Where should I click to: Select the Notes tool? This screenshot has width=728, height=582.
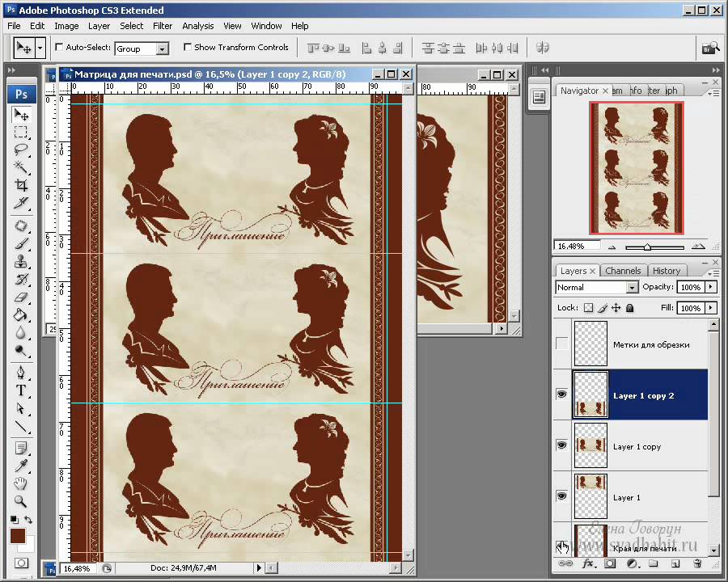pyautogui.click(x=21, y=449)
